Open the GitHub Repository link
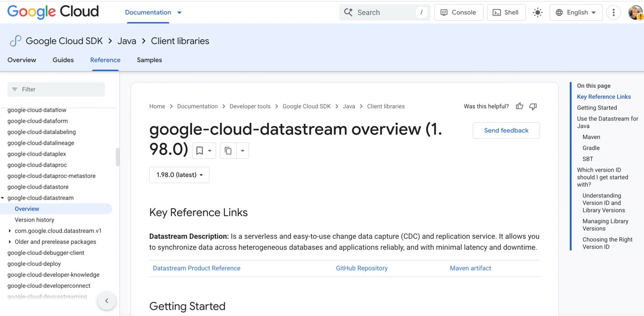This screenshot has width=644, height=316. tap(362, 268)
